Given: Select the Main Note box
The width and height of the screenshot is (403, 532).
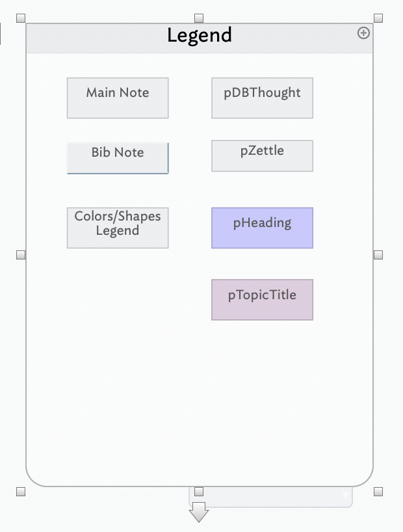Looking at the screenshot, I should point(118,98).
